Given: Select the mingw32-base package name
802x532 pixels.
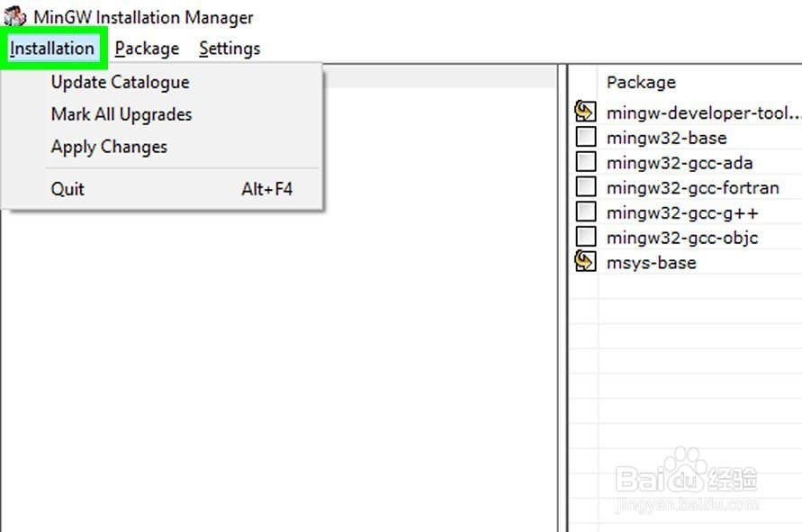Looking at the screenshot, I should point(666,138).
